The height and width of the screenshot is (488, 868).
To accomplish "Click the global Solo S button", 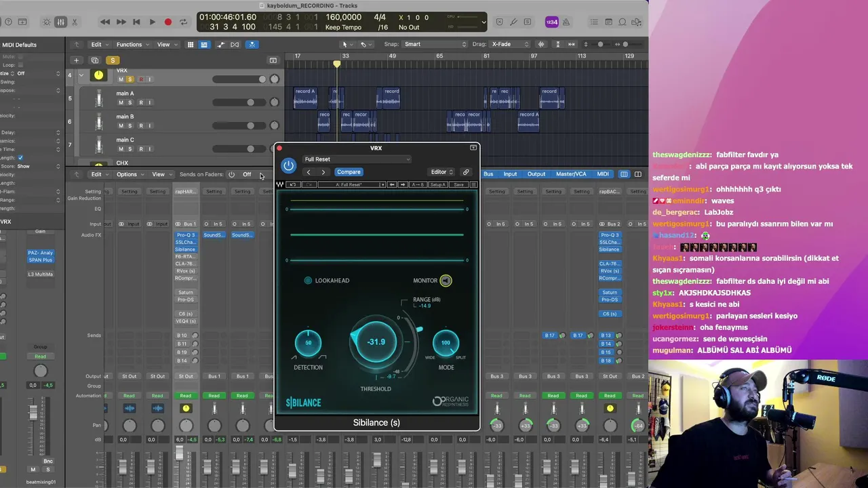I will click(113, 60).
